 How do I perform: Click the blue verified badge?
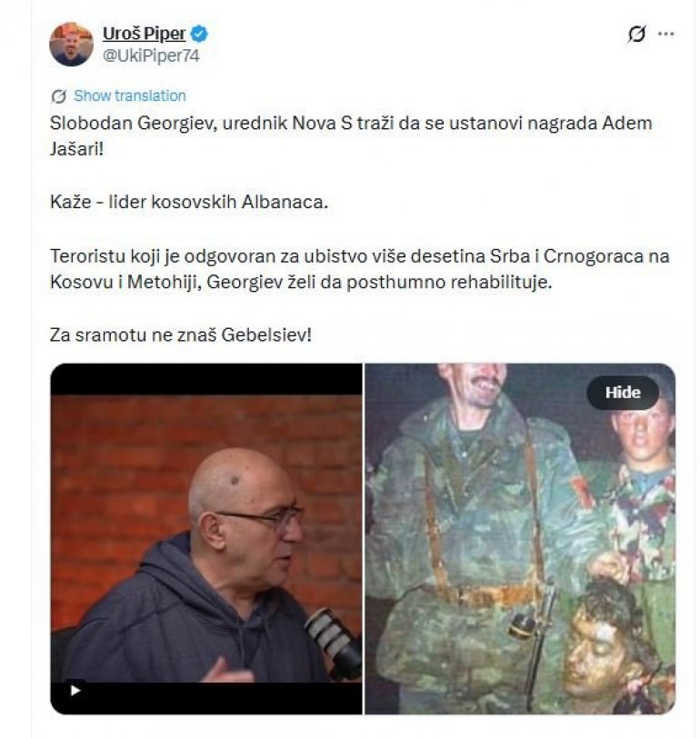199,34
